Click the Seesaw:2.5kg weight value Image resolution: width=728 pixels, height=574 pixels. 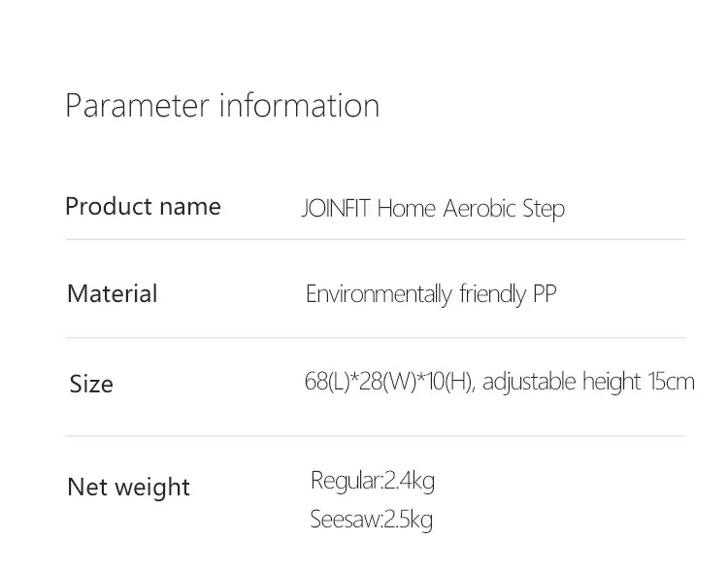click(x=372, y=520)
